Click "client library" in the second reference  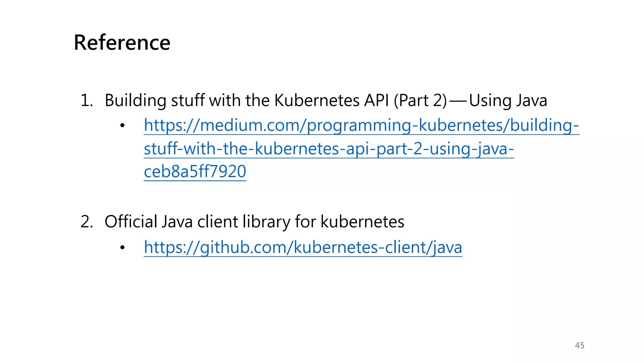pos(243,222)
